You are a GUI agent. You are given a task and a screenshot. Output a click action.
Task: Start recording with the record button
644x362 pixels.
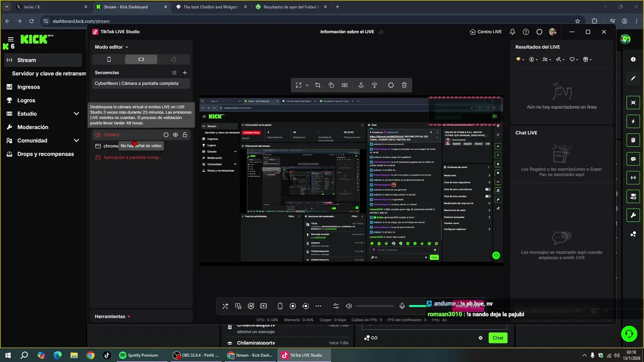point(293,306)
